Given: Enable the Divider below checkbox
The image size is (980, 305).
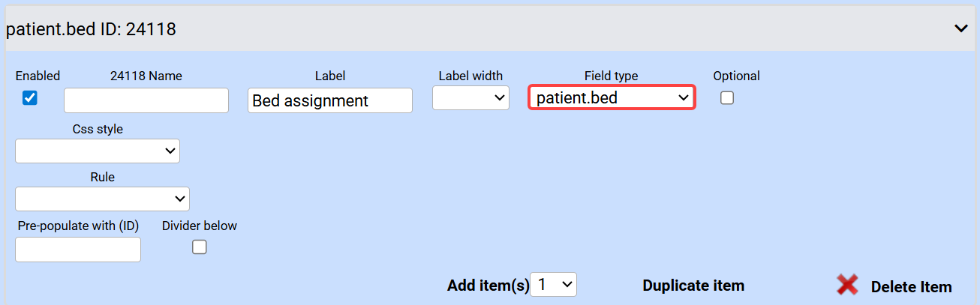Looking at the screenshot, I should point(199,247).
